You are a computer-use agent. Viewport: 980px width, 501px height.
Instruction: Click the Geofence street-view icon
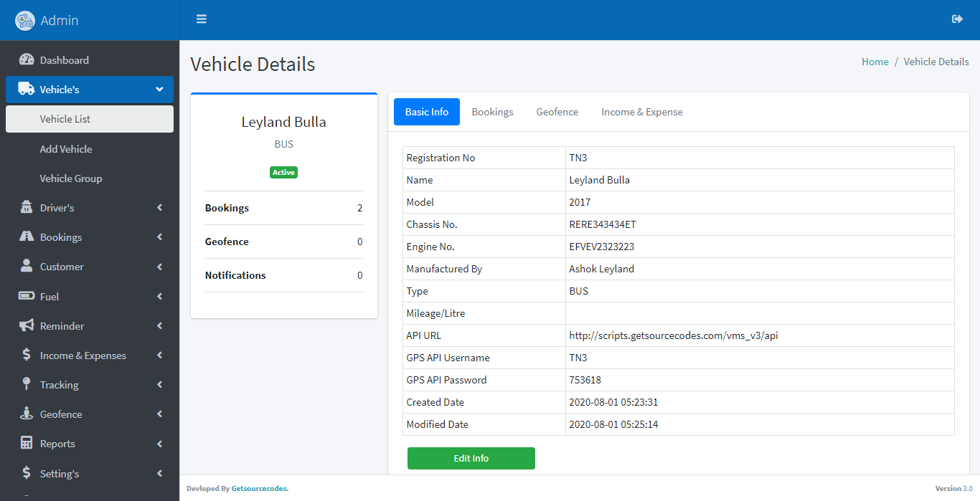(27, 414)
